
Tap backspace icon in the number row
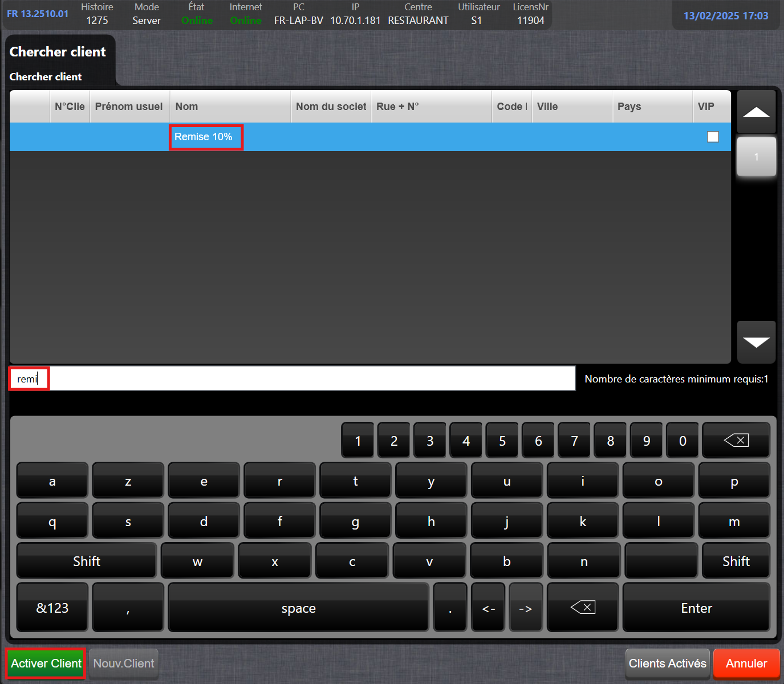(736, 441)
